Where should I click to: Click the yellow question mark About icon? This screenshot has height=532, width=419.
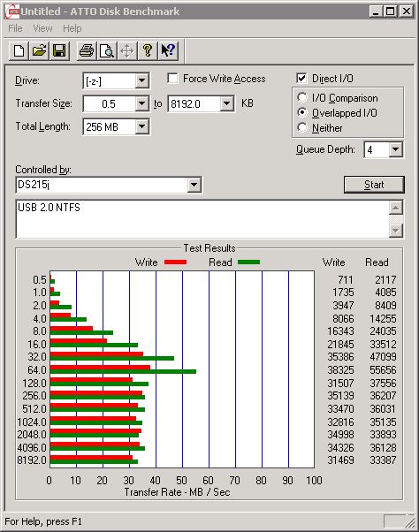pos(148,51)
